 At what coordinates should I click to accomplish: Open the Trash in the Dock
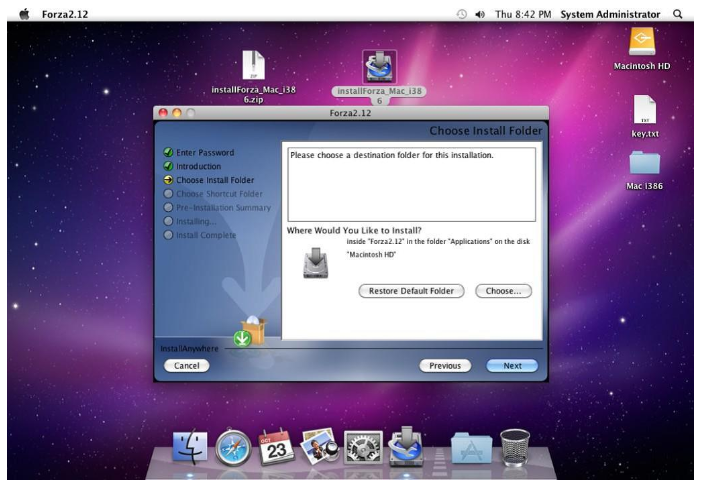click(514, 447)
